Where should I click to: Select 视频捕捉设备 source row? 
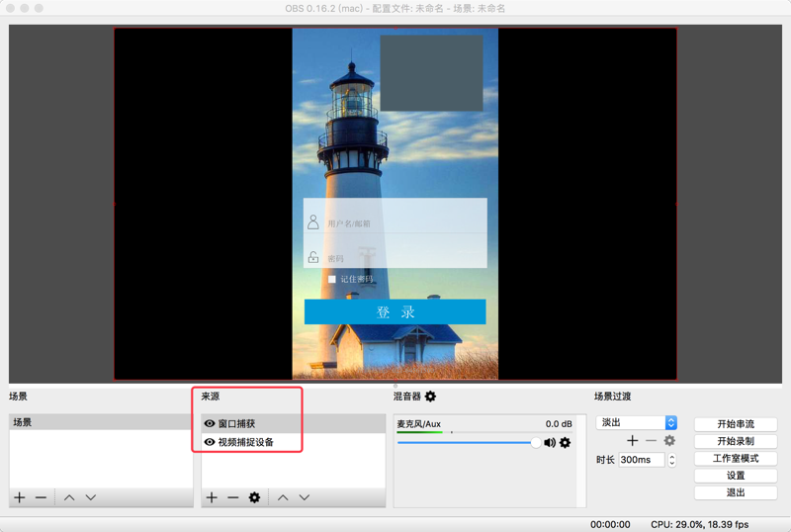coord(294,442)
